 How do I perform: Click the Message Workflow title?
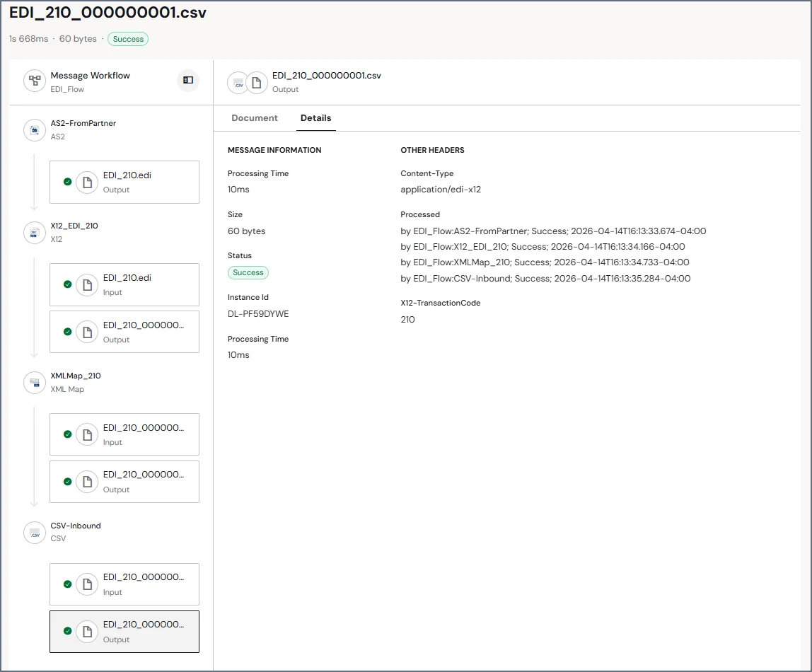90,76
